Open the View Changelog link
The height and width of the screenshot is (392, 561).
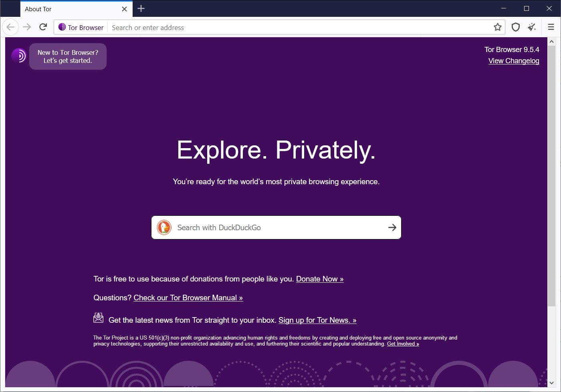tap(514, 61)
